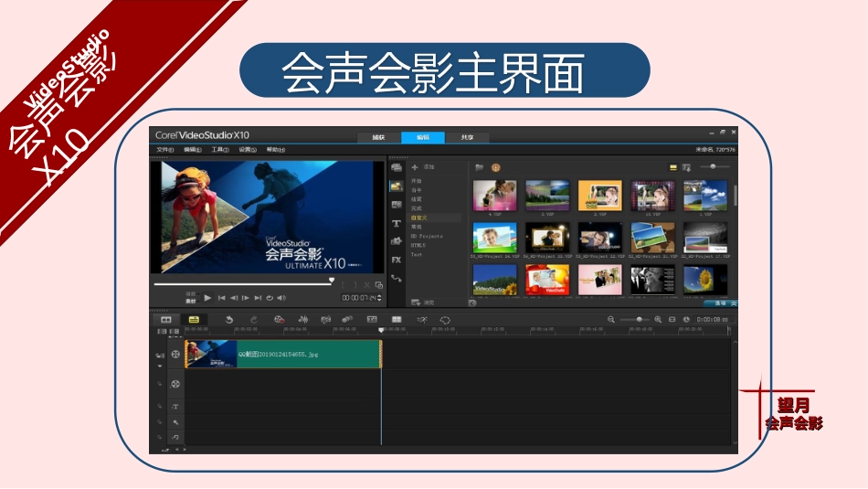The width and height of the screenshot is (868, 489).
Task: Open the 设置 menu
Action: click(x=248, y=150)
